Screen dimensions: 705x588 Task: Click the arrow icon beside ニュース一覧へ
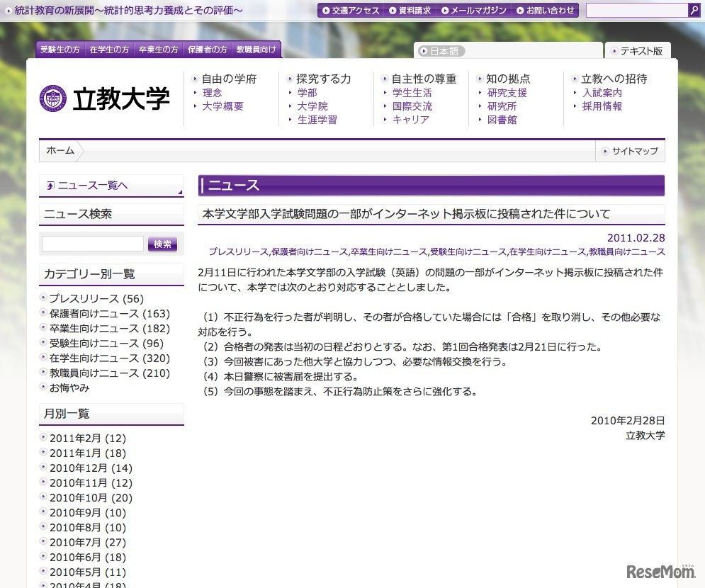(x=50, y=186)
